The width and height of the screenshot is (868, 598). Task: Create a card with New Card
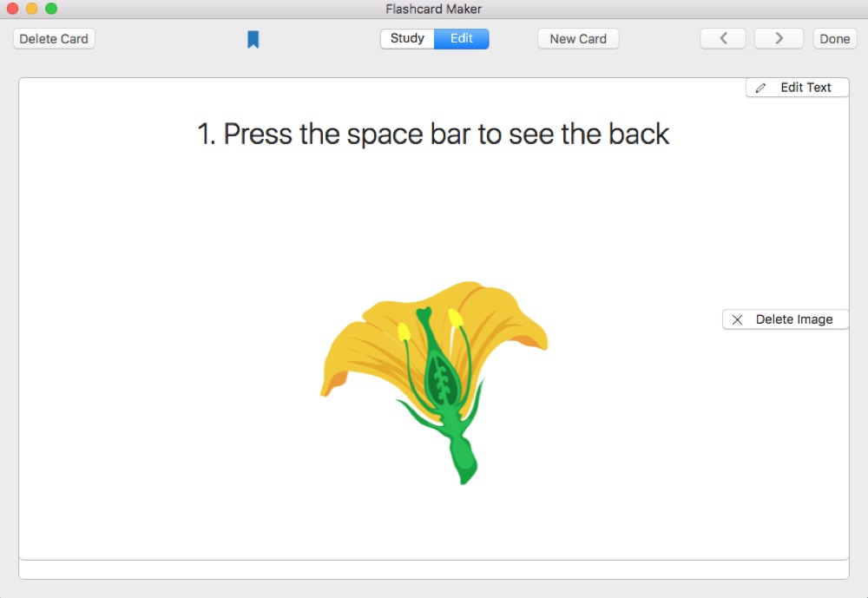[x=578, y=39]
